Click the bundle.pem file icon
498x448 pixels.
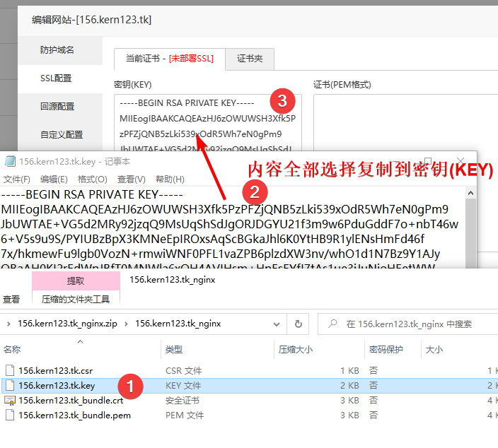click(x=10, y=415)
